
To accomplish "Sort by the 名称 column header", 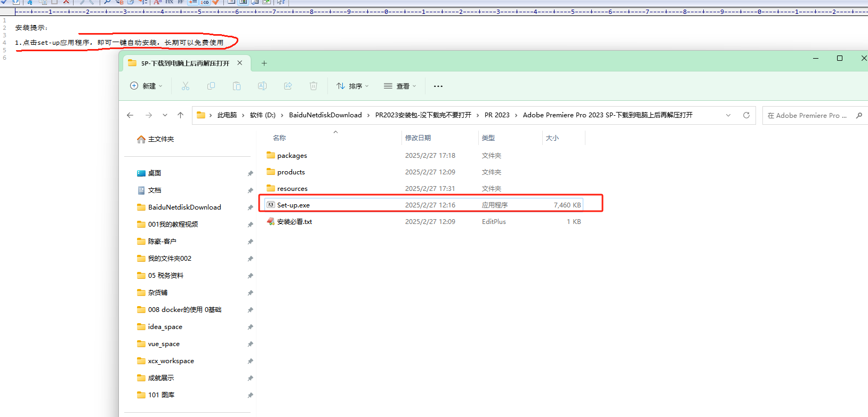I will (x=279, y=138).
